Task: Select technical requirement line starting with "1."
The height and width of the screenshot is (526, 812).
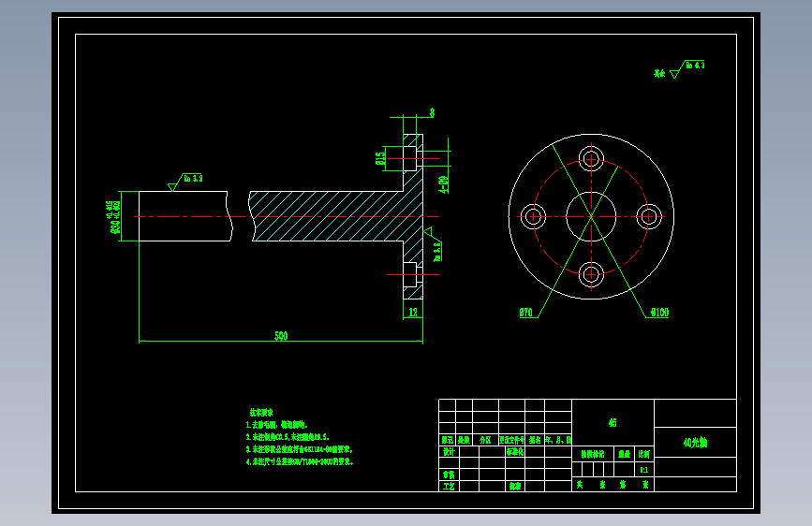Action: pyautogui.click(x=277, y=425)
